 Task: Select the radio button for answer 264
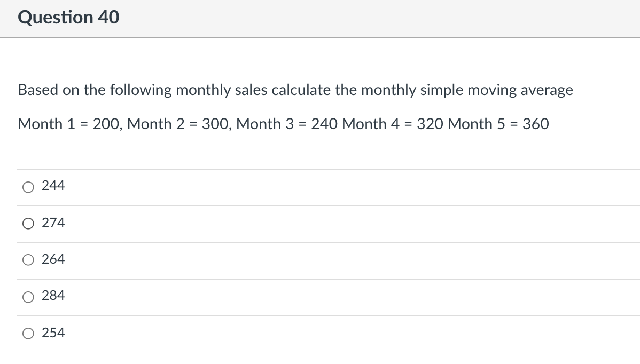point(28,260)
